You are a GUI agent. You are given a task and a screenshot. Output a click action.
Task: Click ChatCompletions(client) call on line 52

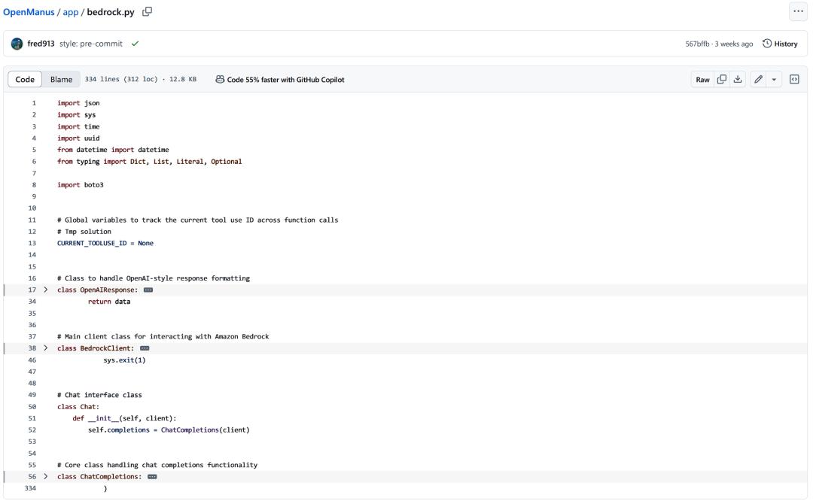[206, 430]
